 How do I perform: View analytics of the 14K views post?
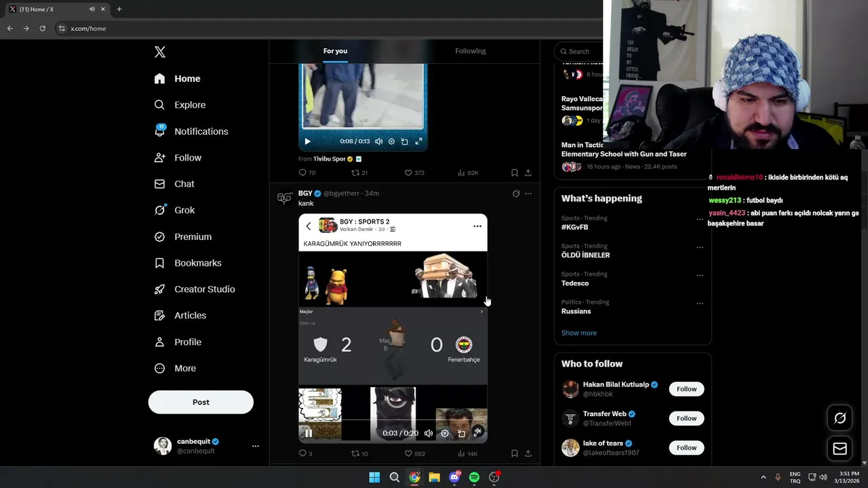(468, 453)
